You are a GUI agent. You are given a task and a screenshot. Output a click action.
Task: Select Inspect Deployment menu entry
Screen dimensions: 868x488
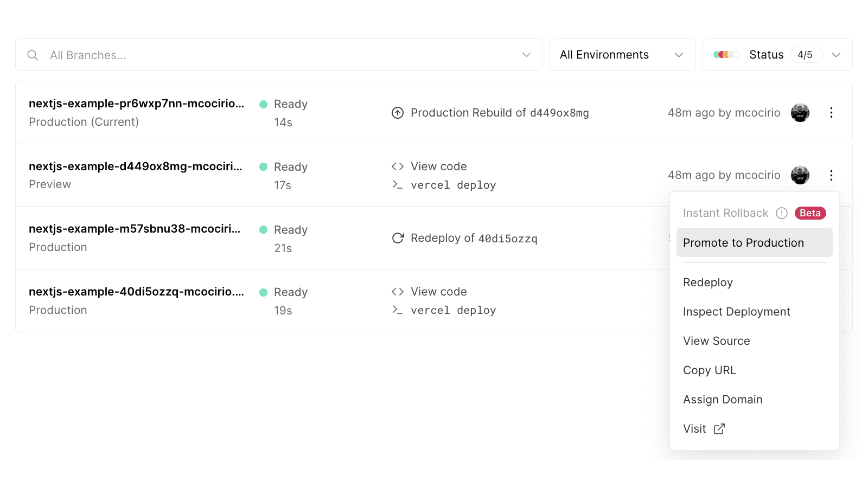click(736, 312)
